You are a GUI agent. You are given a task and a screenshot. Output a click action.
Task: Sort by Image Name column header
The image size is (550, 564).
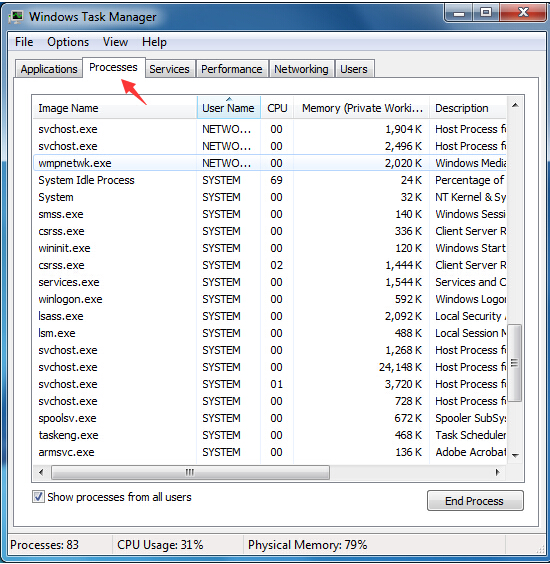coord(115,108)
